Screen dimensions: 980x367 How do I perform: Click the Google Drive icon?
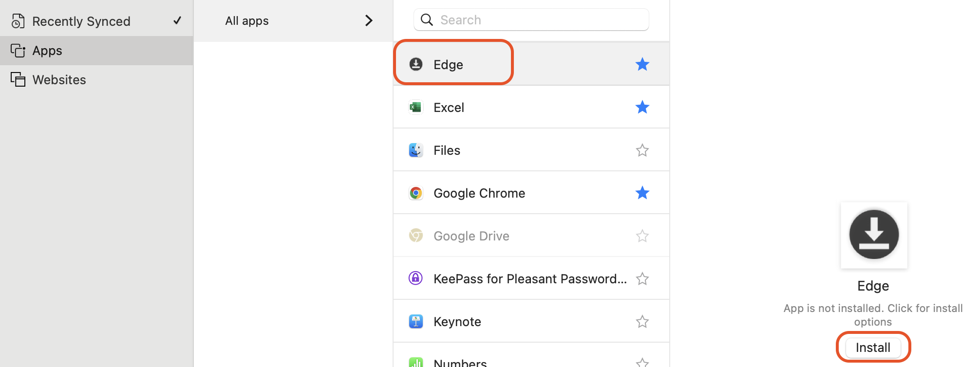415,236
